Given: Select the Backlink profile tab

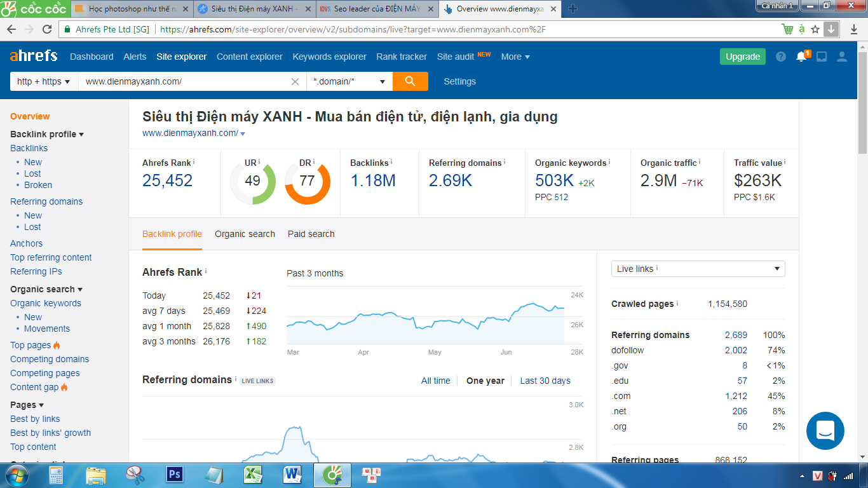Looking at the screenshot, I should 172,234.
